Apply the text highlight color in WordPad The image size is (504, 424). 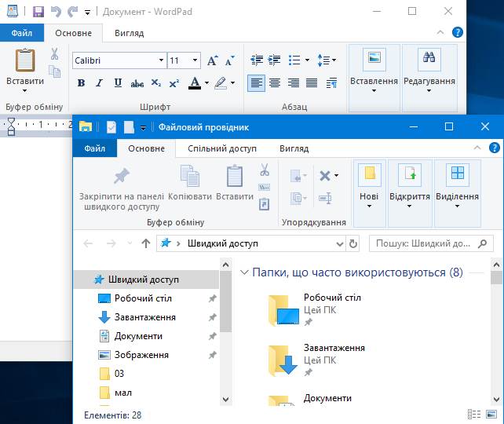[x=221, y=83]
